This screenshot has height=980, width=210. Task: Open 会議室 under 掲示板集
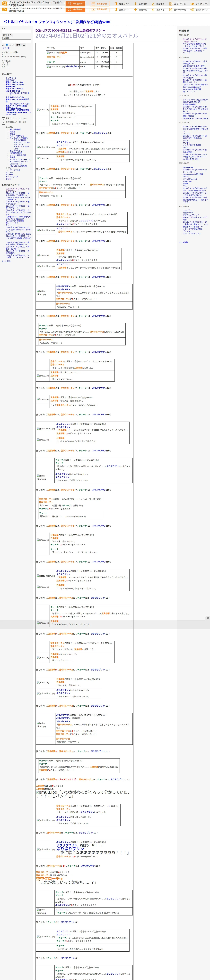tap(13, 134)
